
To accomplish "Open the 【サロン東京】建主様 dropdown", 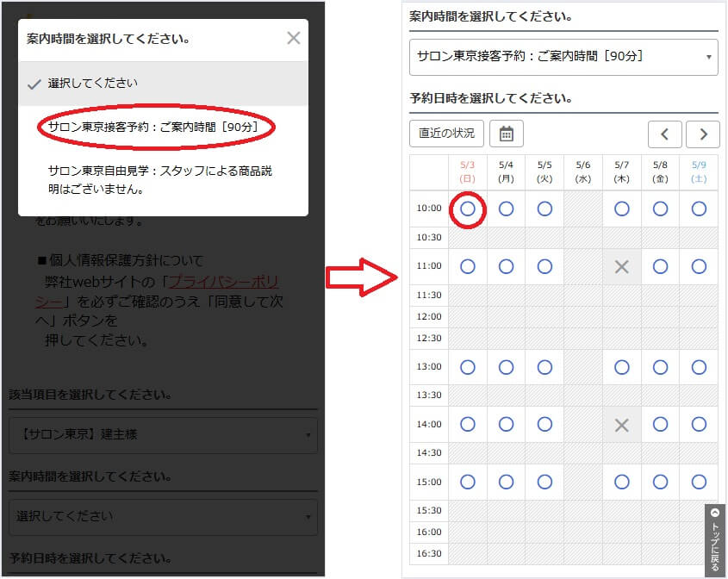I will click(x=162, y=435).
